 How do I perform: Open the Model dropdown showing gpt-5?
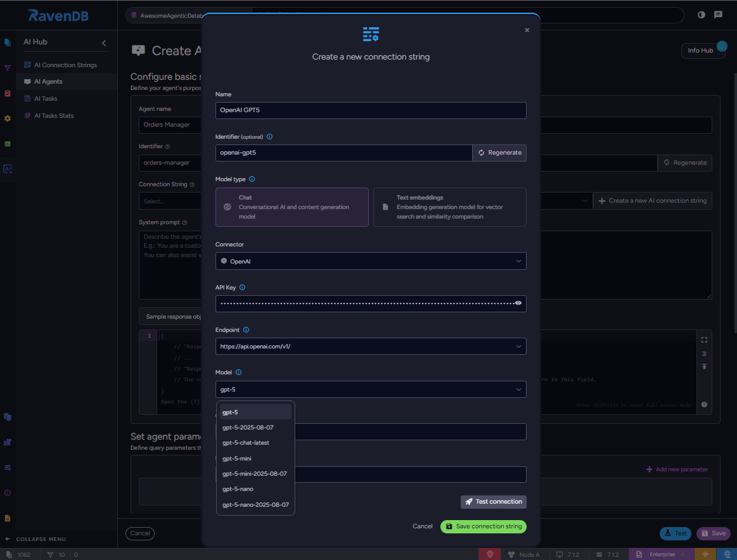(371, 390)
